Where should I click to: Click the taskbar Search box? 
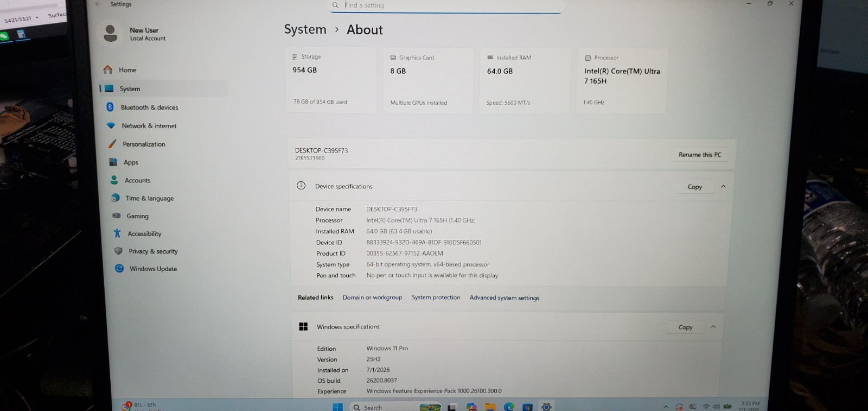(x=395, y=407)
